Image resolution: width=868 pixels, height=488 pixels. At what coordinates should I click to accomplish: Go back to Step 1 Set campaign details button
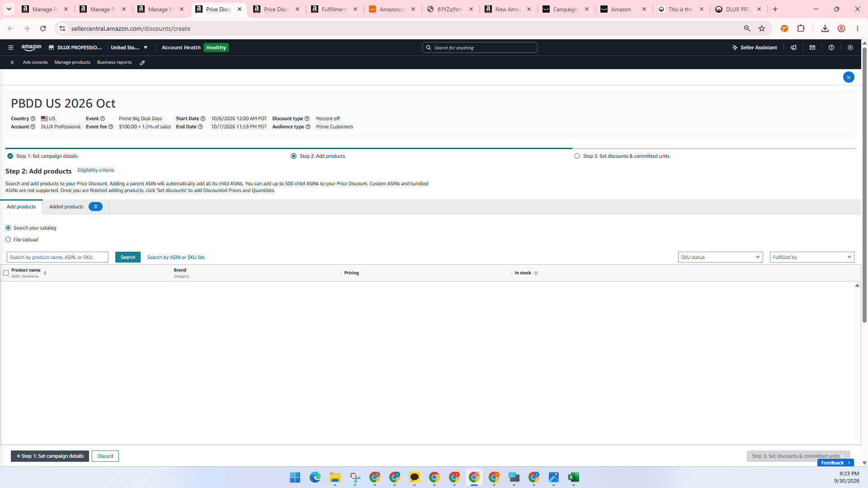[x=50, y=456]
